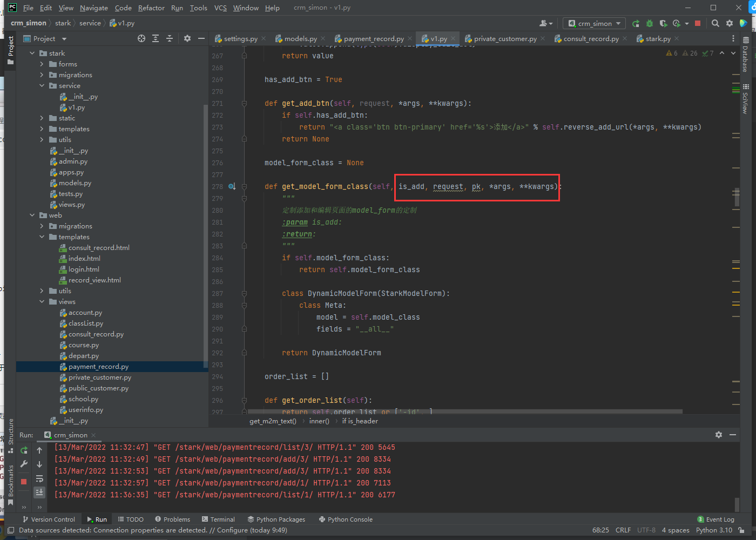Viewport: 756px width, 540px height.
Task: Collapse the web templates folder
Action: pos(42,237)
